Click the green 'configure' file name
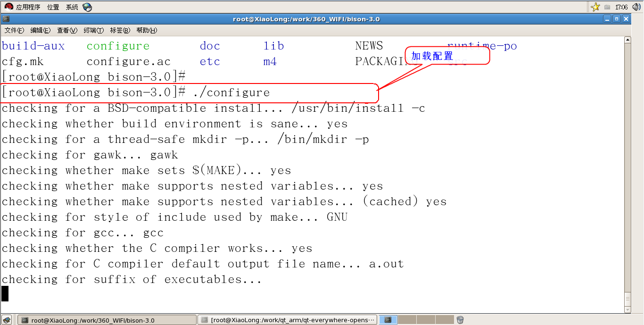This screenshot has width=644, height=325. pos(118,46)
